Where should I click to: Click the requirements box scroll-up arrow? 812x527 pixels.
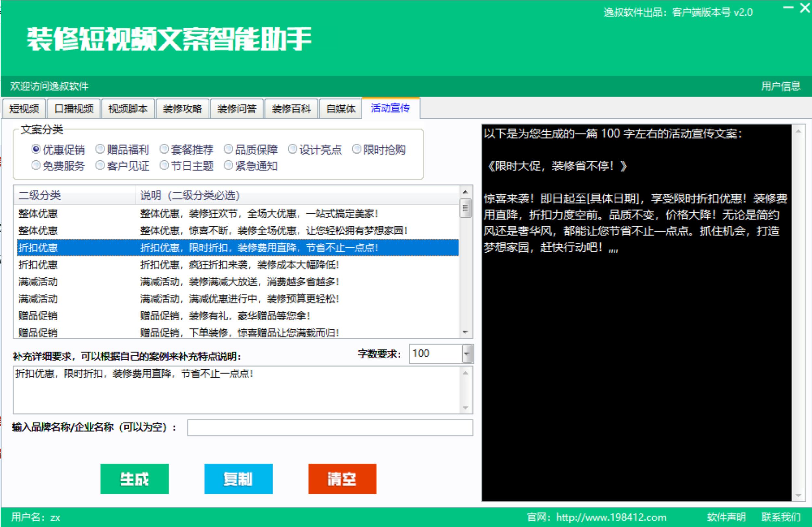pyautogui.click(x=465, y=373)
